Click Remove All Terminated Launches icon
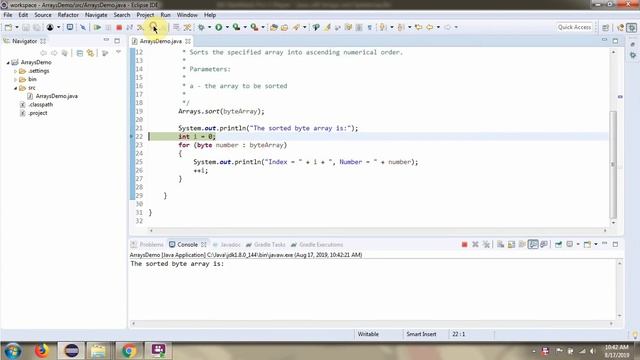Viewport: 640px width, 360px height. tap(486, 244)
